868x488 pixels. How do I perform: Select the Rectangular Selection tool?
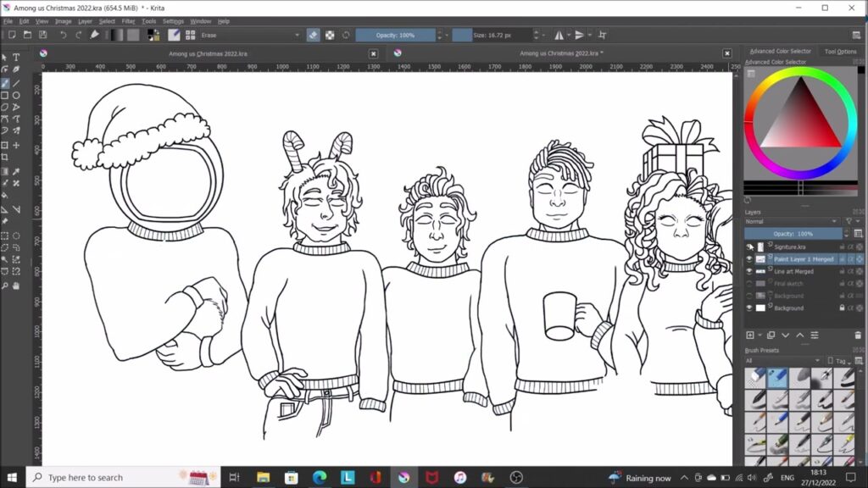pos(5,236)
